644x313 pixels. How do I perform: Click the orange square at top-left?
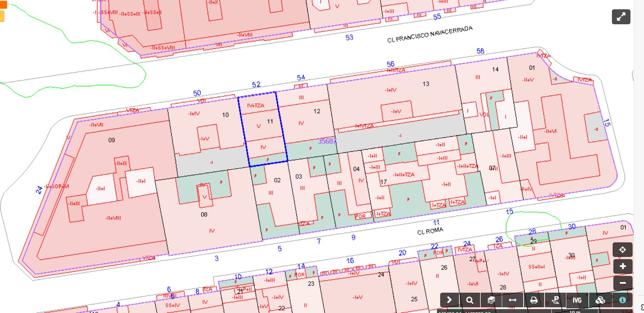coord(3,5)
